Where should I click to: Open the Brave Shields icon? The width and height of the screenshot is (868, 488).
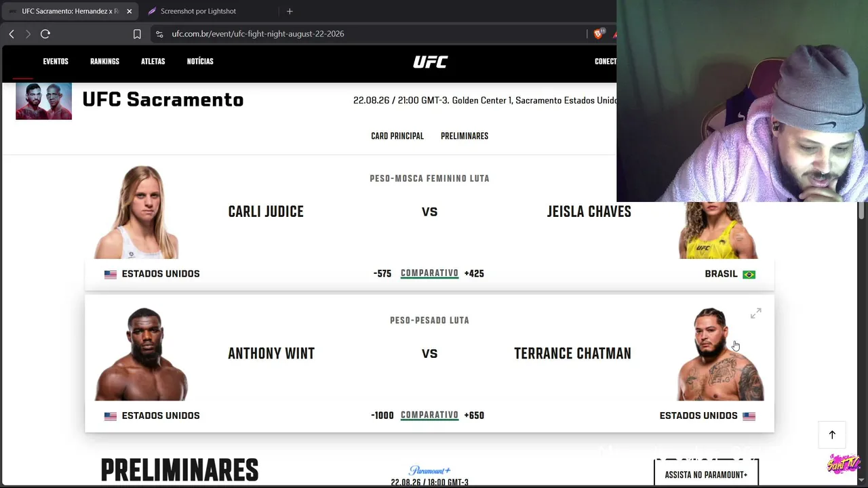tap(598, 34)
